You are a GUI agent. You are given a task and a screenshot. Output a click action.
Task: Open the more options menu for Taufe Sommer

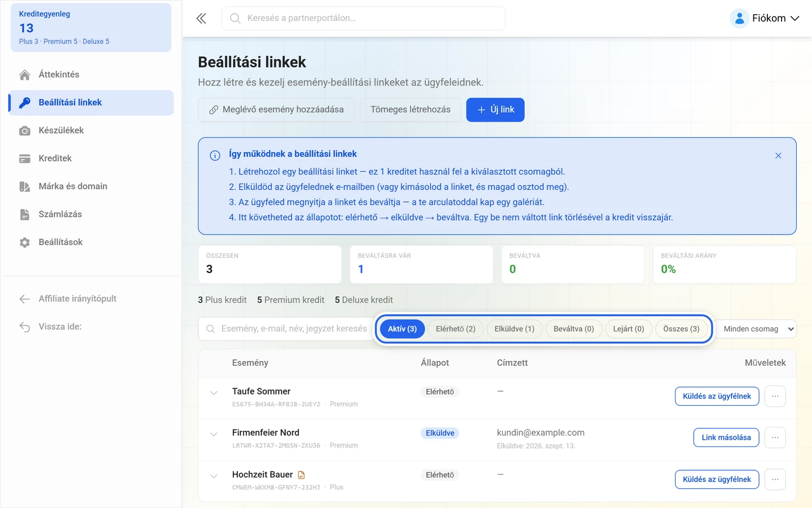(x=775, y=396)
